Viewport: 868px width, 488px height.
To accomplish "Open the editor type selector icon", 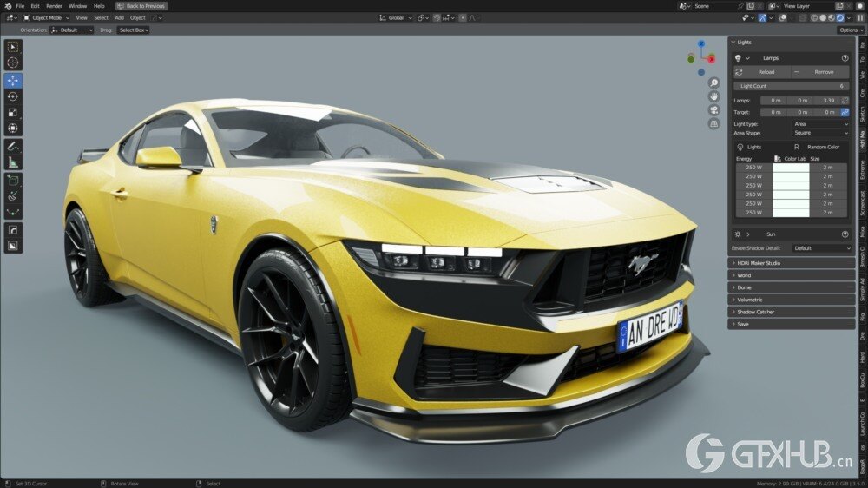I will 10,17.
